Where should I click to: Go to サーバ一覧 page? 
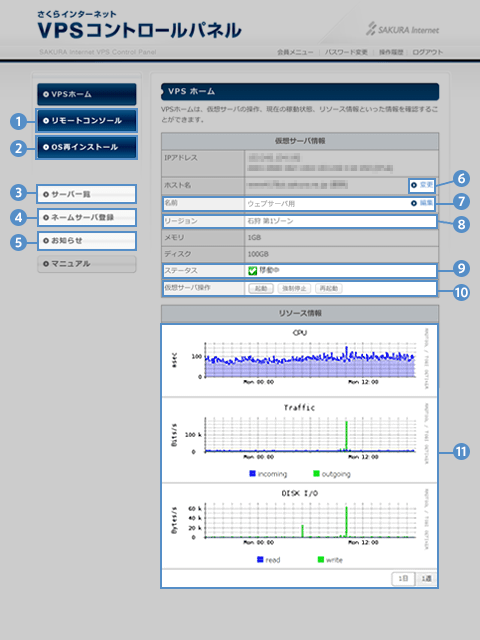coord(87,194)
